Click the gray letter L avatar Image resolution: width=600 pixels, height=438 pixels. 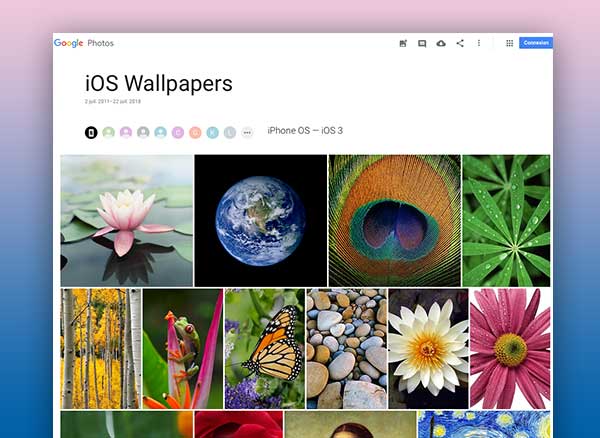coord(230,133)
